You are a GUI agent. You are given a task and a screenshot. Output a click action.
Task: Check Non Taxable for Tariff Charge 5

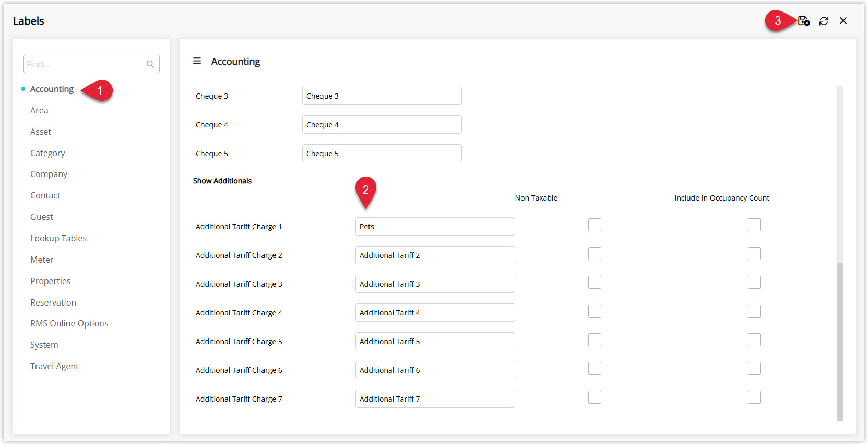[594, 340]
